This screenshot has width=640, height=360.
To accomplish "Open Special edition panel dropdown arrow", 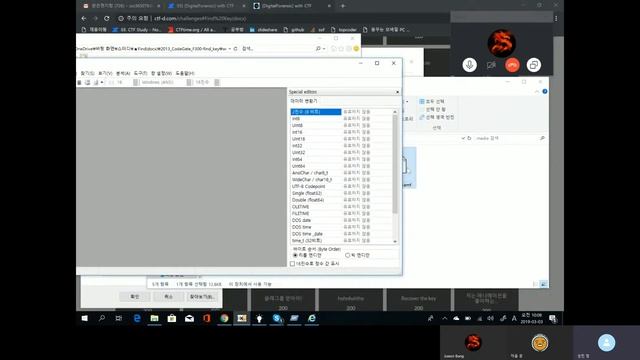I will pos(397,92).
